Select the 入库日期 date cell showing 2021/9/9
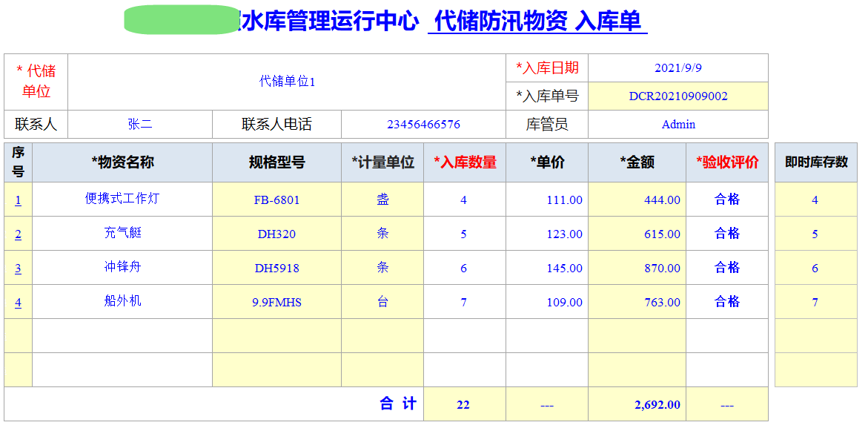 pos(679,68)
